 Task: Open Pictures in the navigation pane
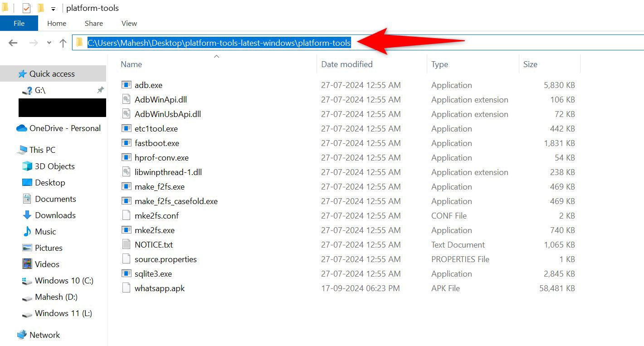pyautogui.click(x=49, y=248)
